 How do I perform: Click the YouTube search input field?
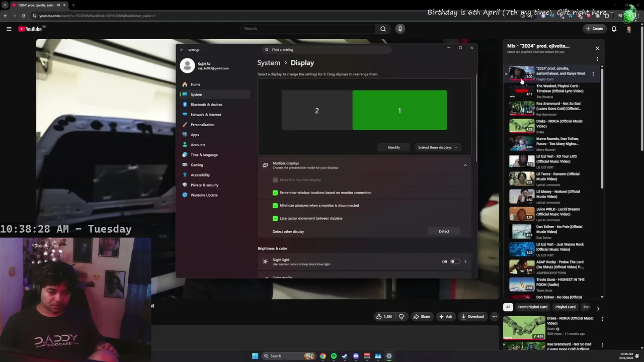pos(307,29)
